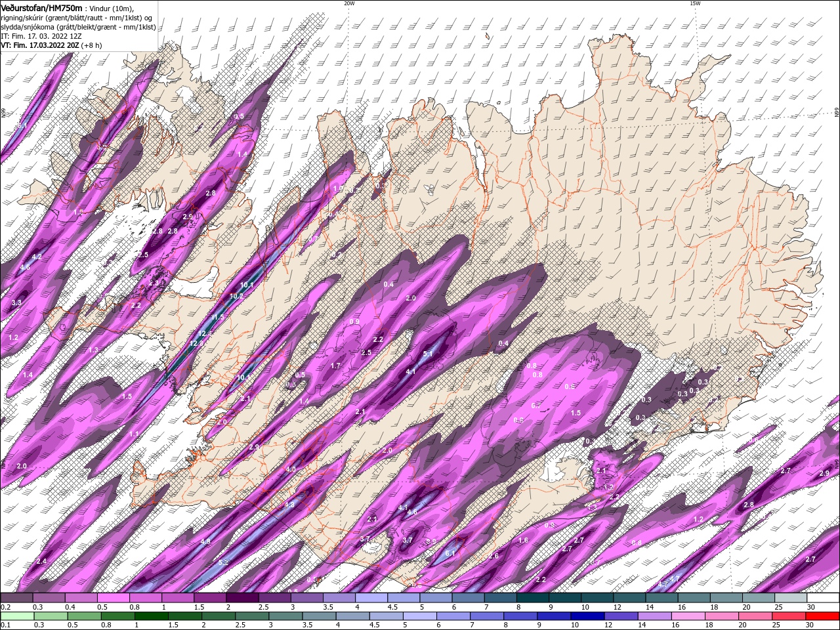Click the 4.3 precipitation value on the map
Image resolution: width=840 pixels, height=630 pixels.
pyautogui.click(x=289, y=505)
